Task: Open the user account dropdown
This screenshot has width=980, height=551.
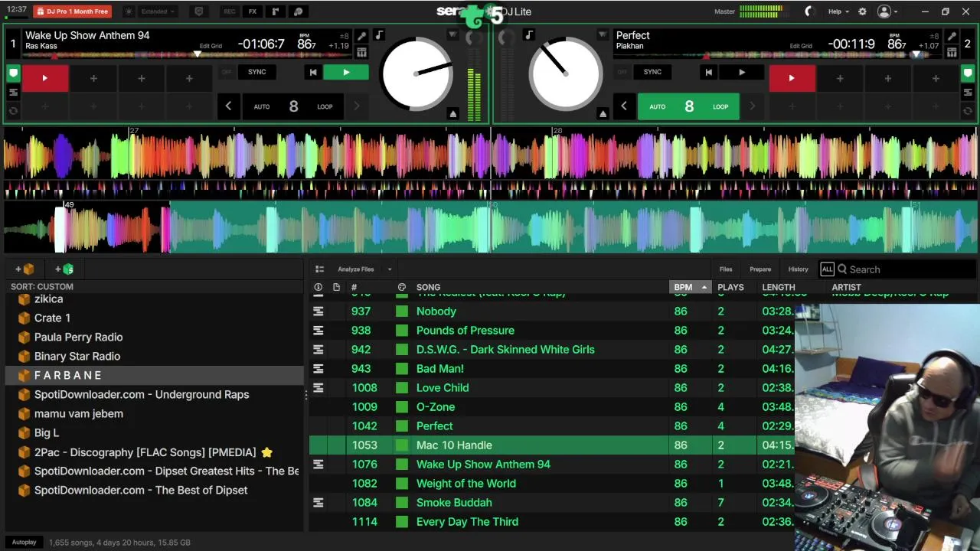Action: pos(887,11)
